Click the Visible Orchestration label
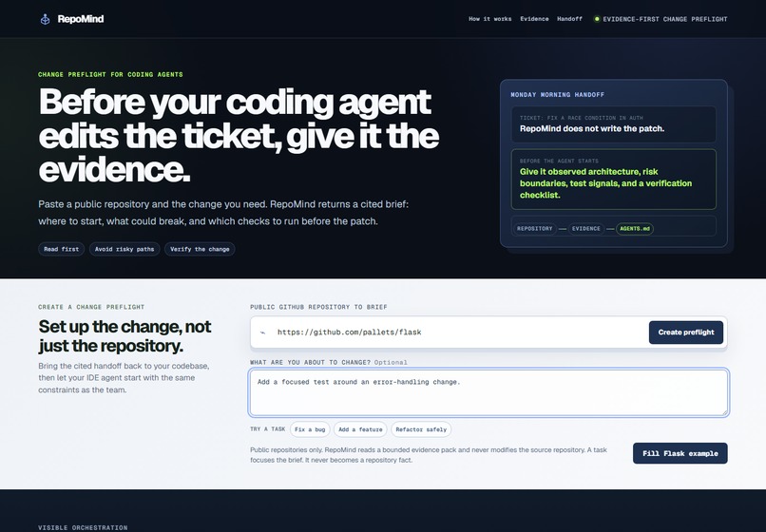This screenshot has height=532, width=766. tap(83, 527)
